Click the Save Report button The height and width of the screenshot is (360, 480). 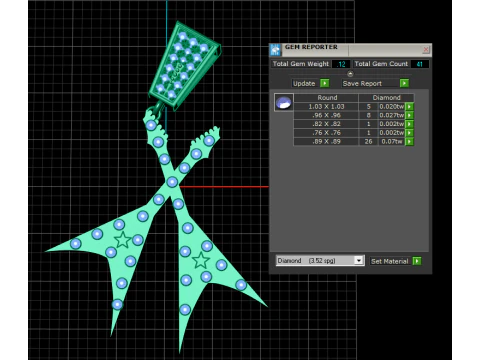click(x=370, y=83)
